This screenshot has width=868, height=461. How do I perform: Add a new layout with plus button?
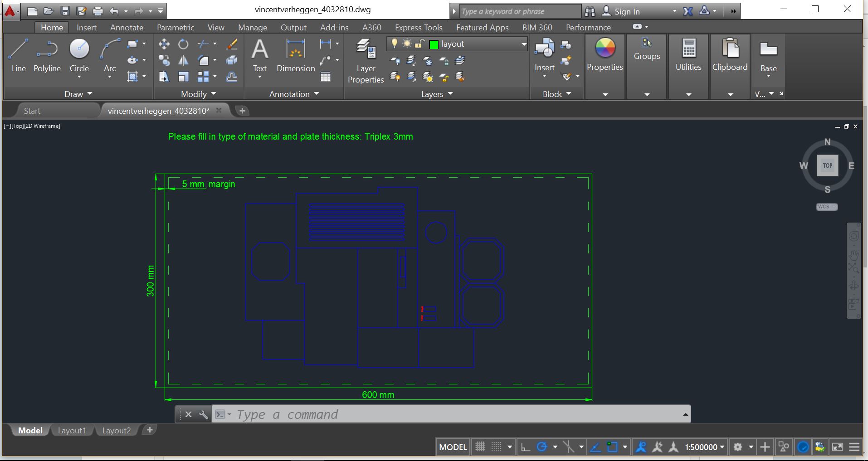coord(150,430)
